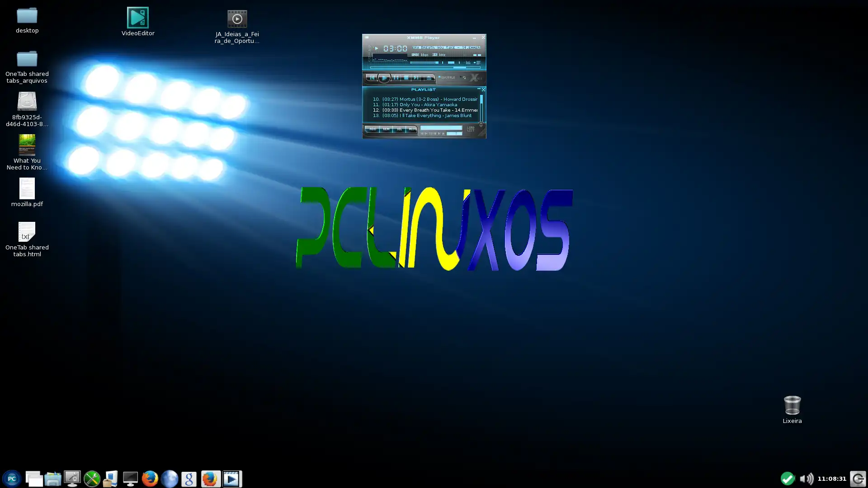Open the playlist MISC menu
Image resolution: width=868 pixels, height=488 pixels.
[412, 129]
